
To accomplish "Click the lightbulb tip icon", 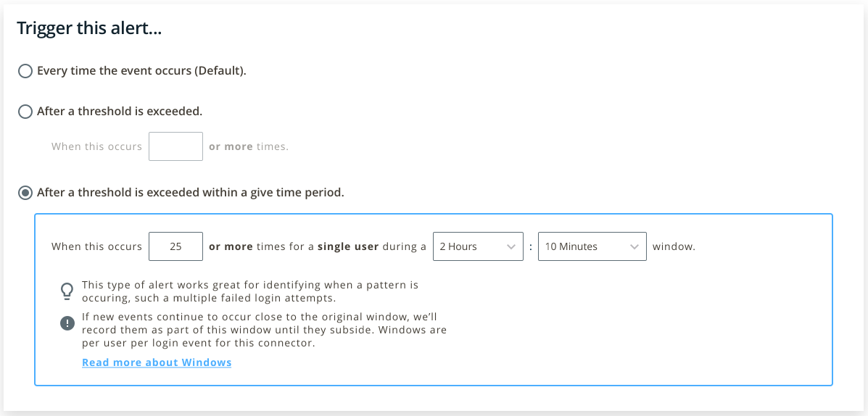I will (x=67, y=291).
